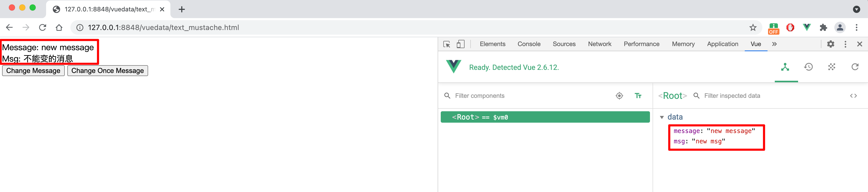This screenshot has width=868, height=192.
Task: Toggle the device toolbar icon in DevTools
Action: click(x=460, y=44)
